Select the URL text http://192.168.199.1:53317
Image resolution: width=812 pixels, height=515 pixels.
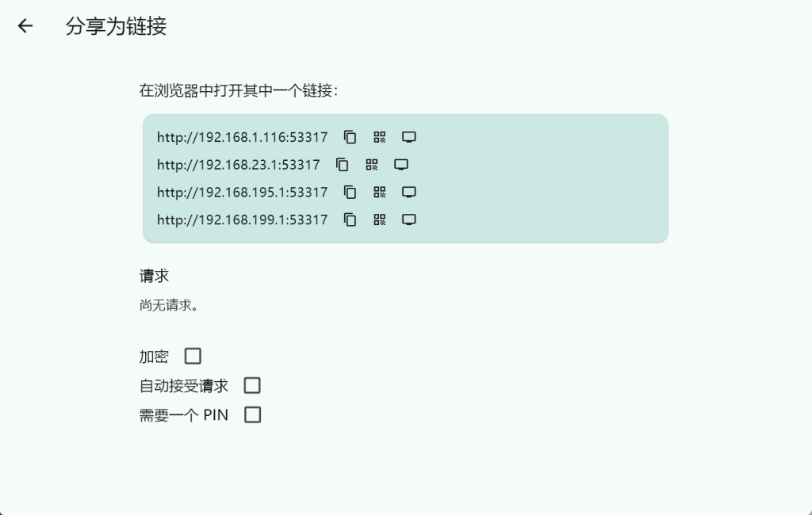pos(243,219)
